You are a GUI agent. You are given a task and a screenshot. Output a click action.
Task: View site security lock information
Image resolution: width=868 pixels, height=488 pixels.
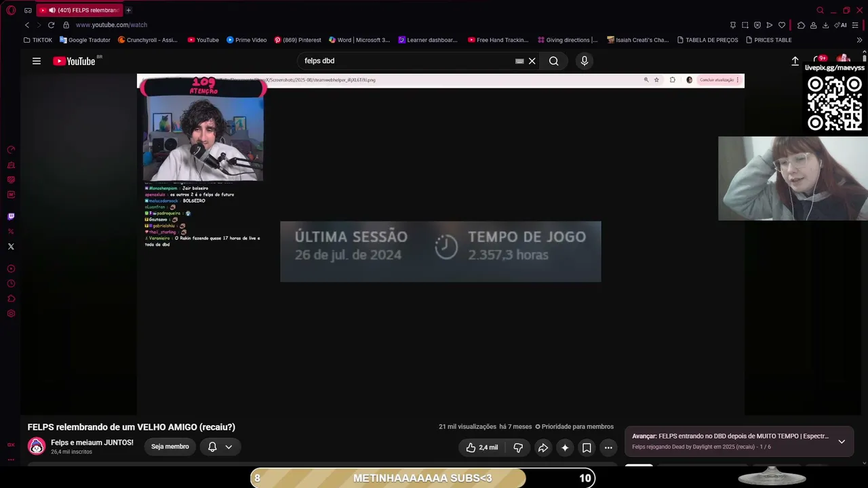pyautogui.click(x=66, y=25)
